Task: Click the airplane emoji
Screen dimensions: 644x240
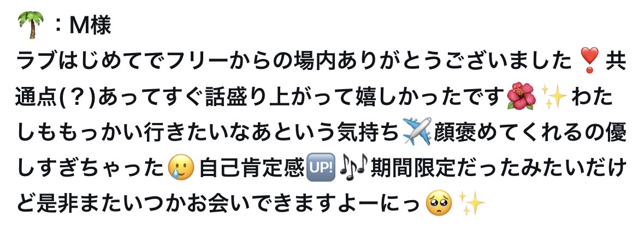Action: [417, 132]
